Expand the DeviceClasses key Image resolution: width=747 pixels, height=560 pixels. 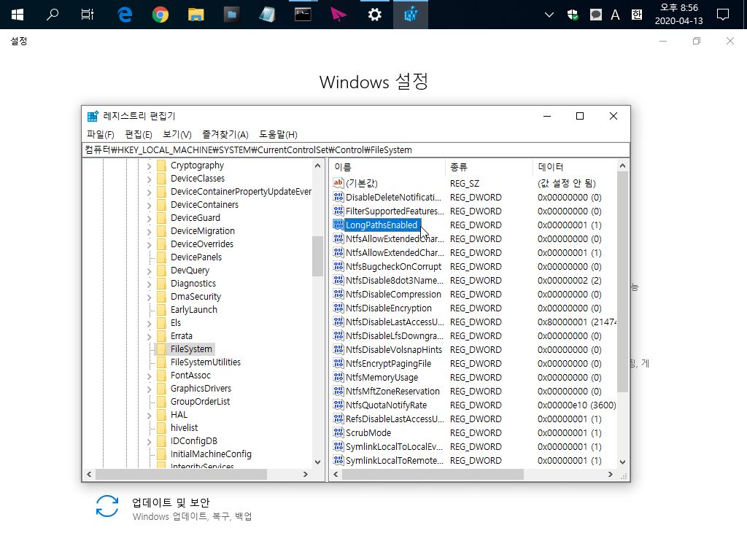point(149,179)
